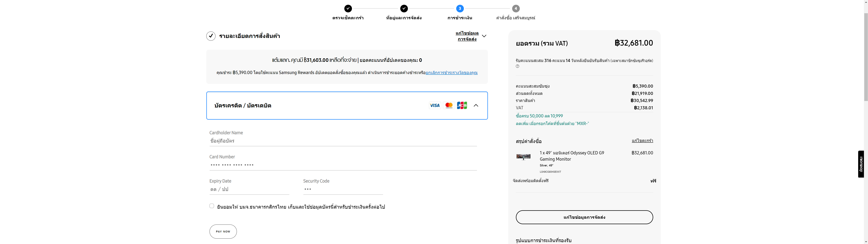Click the cancel reward payment link
Viewport: 868px width, 244px height.
pyautogui.click(x=451, y=73)
